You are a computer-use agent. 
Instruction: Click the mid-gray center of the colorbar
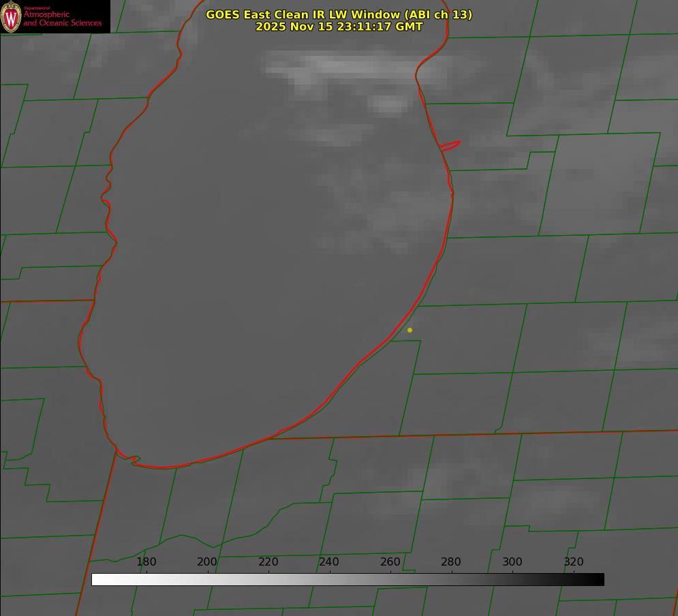[x=348, y=580]
